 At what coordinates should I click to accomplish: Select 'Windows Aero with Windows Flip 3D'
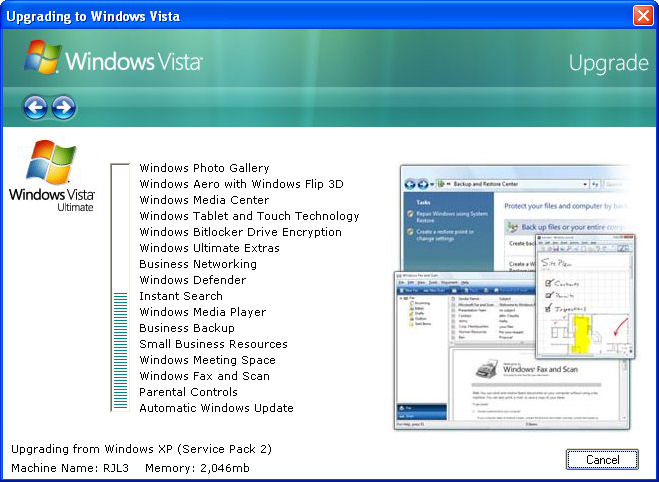point(242,184)
